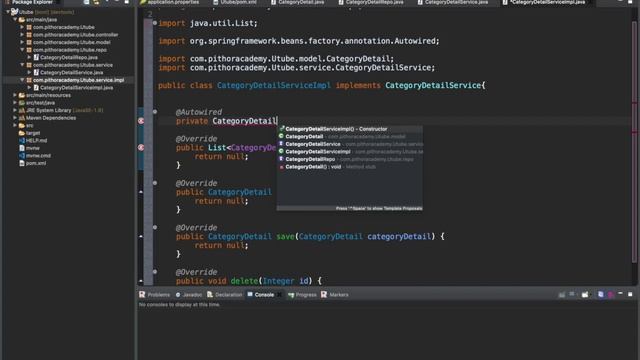640x360 pixels.
Task: Select the CategoryDetailServiceImpl.java editor tab
Action: tap(547, 2)
